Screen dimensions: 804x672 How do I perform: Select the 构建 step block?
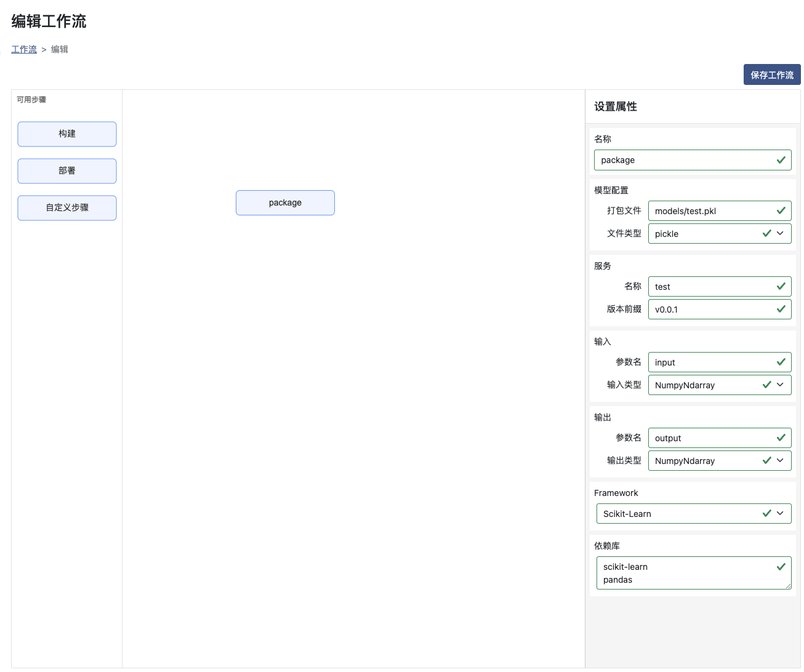tap(67, 134)
